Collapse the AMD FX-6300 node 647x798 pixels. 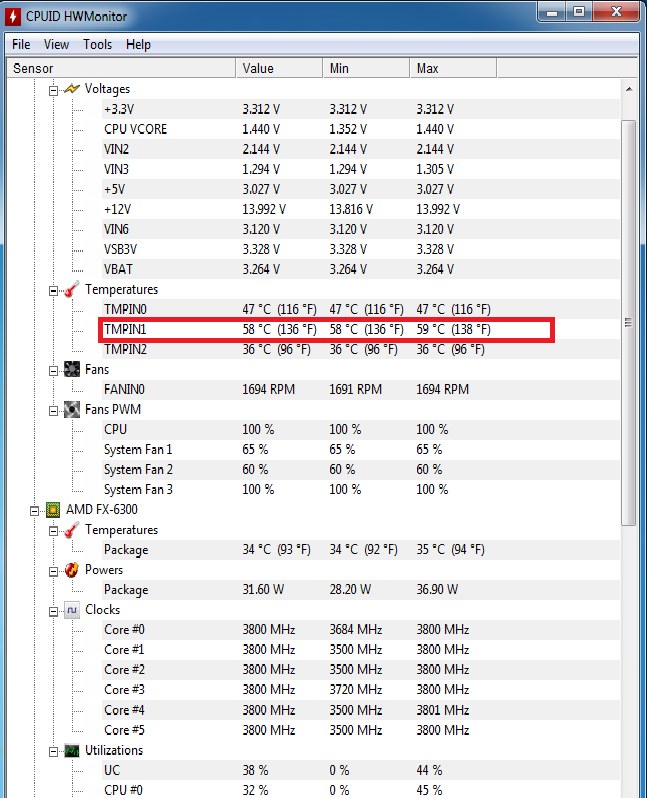(34, 511)
